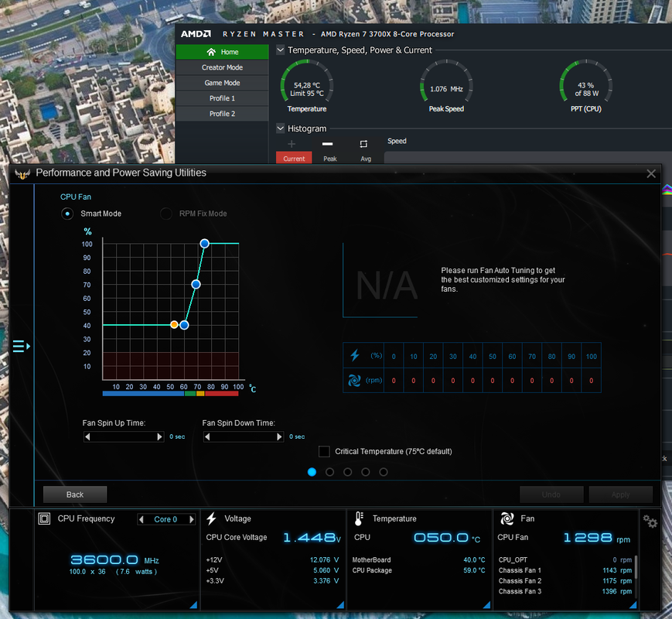Open Game Mode in Ryzen Master
672x619 pixels.
pos(222,83)
